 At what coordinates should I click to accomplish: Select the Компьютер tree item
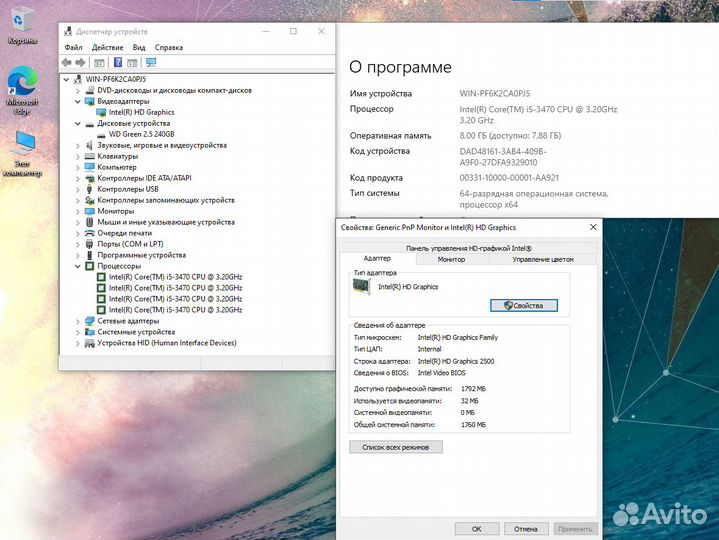tap(116, 167)
